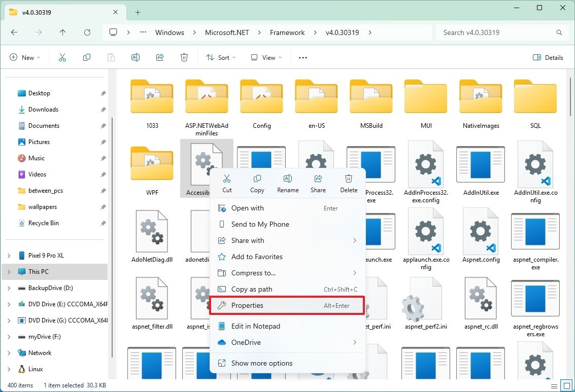Switch to list view from the status bar
Viewport: 575px width, 392px height.
click(555, 385)
